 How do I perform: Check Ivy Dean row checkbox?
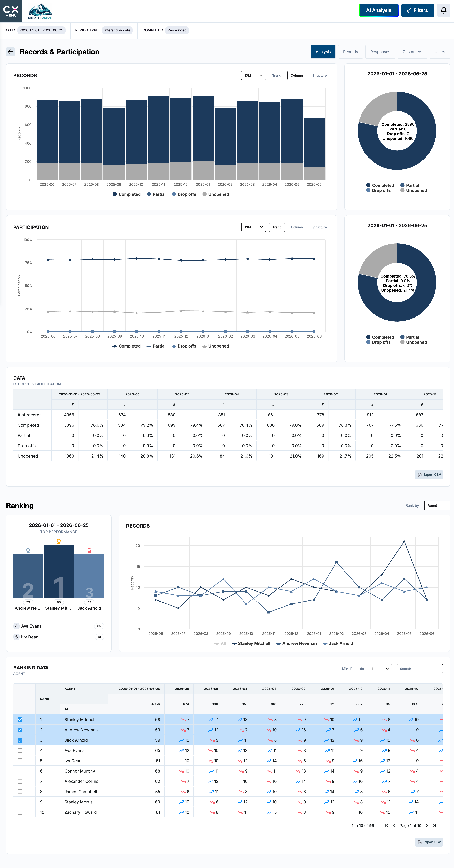[x=20, y=760]
